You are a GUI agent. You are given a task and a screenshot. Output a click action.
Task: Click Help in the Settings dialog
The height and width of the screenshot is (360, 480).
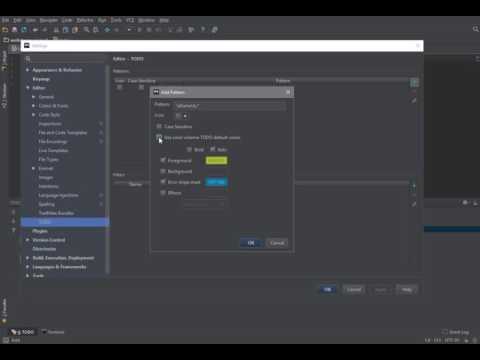pyautogui.click(x=407, y=289)
